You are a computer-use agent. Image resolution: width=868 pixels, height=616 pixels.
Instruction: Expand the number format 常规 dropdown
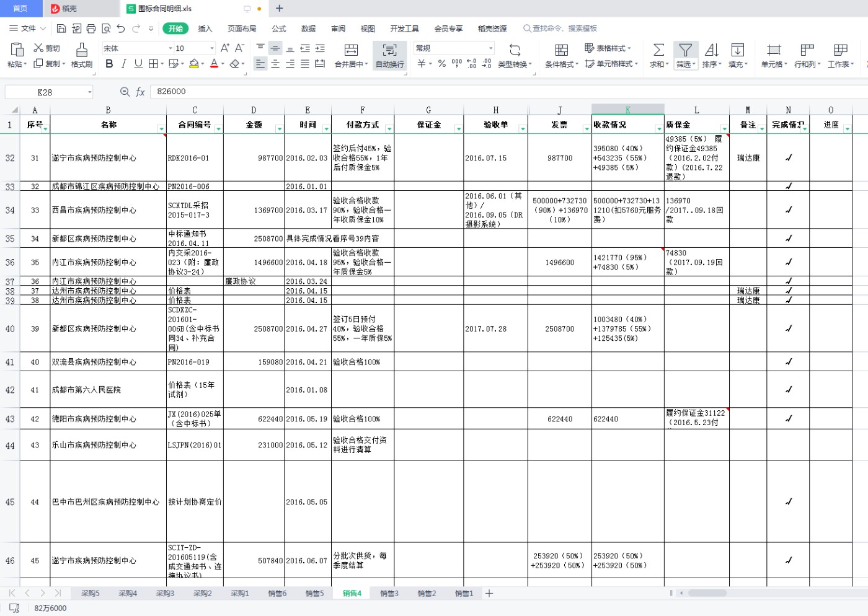(x=490, y=48)
